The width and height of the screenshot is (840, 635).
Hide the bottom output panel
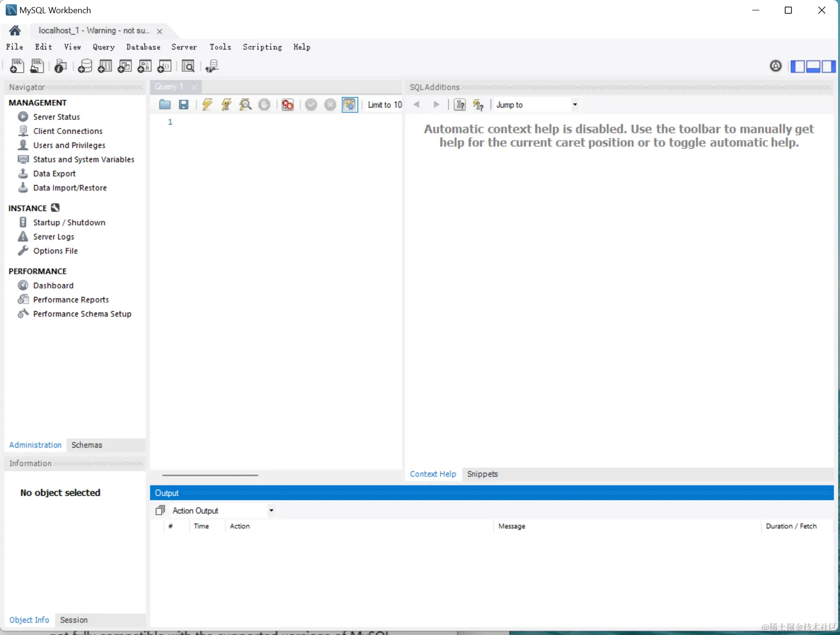813,67
